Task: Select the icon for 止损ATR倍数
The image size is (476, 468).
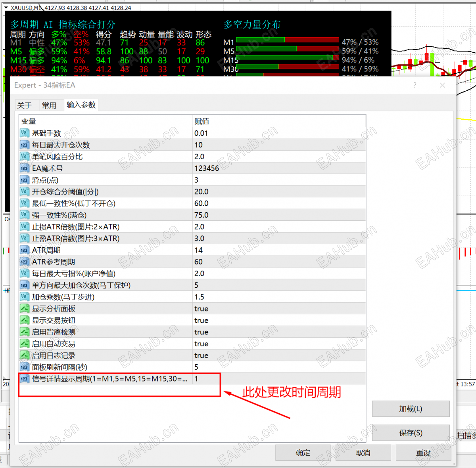Action: coord(24,227)
